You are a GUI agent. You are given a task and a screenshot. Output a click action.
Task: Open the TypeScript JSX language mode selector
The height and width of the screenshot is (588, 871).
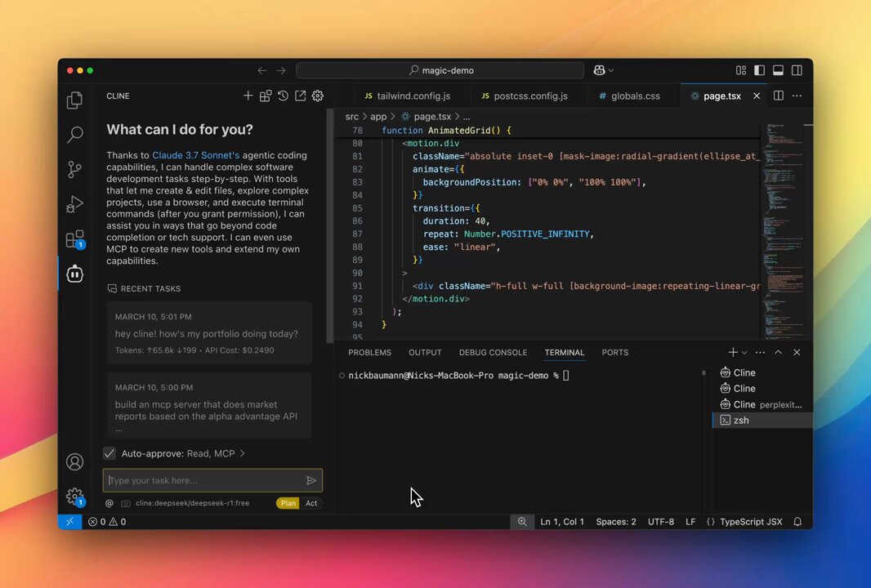tap(751, 522)
